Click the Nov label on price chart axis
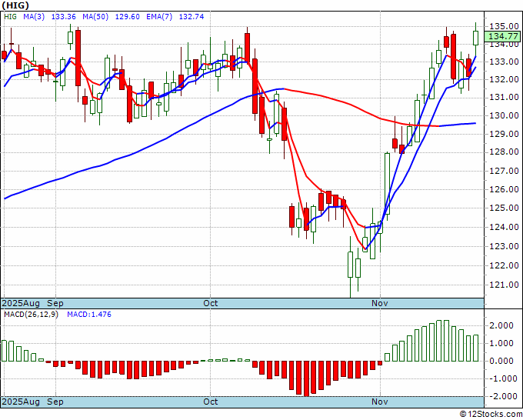 380,303
